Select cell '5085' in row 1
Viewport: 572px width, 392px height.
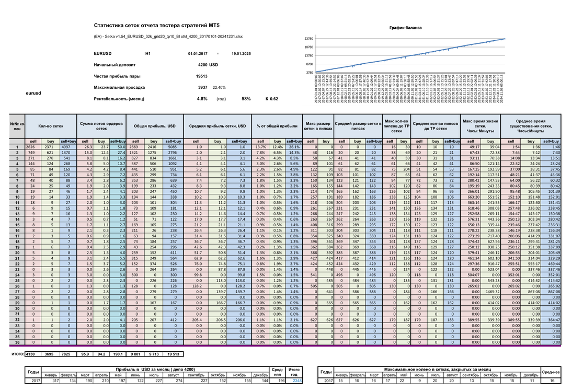click(173, 147)
